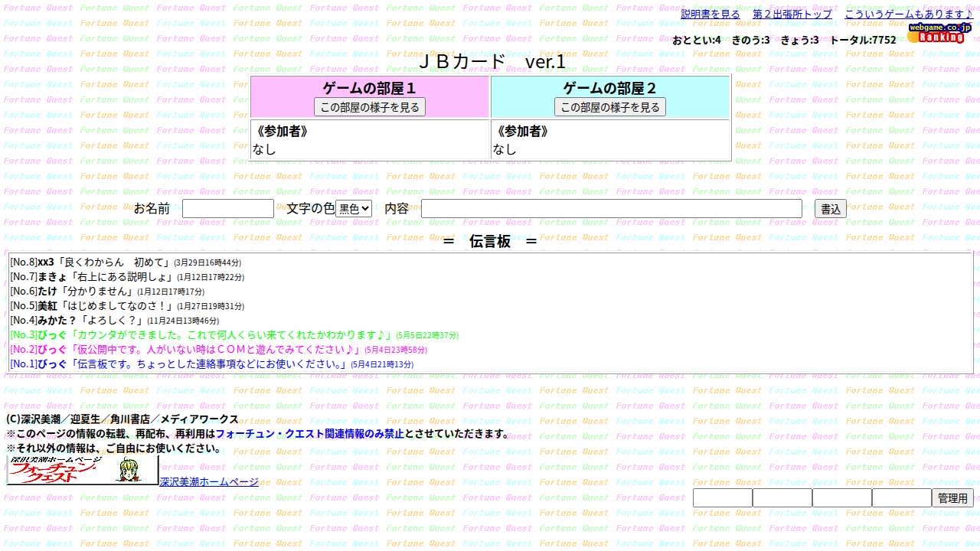Click the ゲームの部屋２ heading
980x551 pixels.
click(x=610, y=88)
